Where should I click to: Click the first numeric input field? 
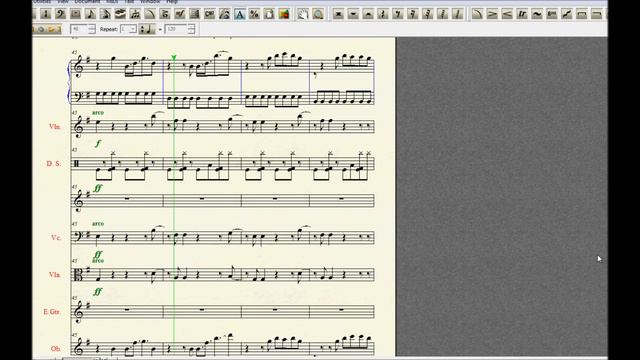79,29
